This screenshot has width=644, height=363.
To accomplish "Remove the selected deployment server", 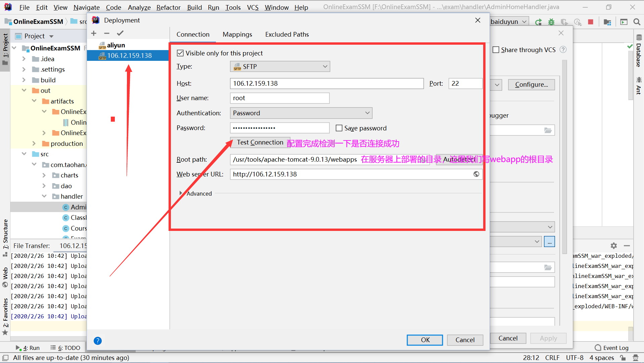I will coord(107,33).
